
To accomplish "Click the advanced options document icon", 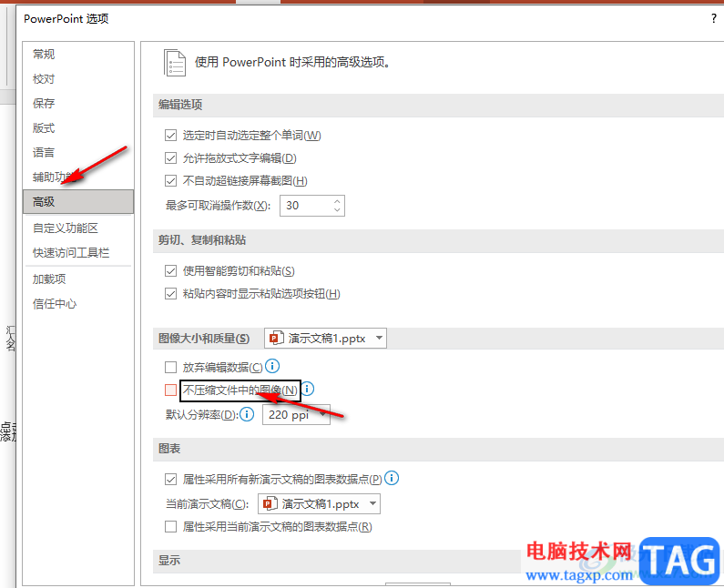I will pos(175,63).
